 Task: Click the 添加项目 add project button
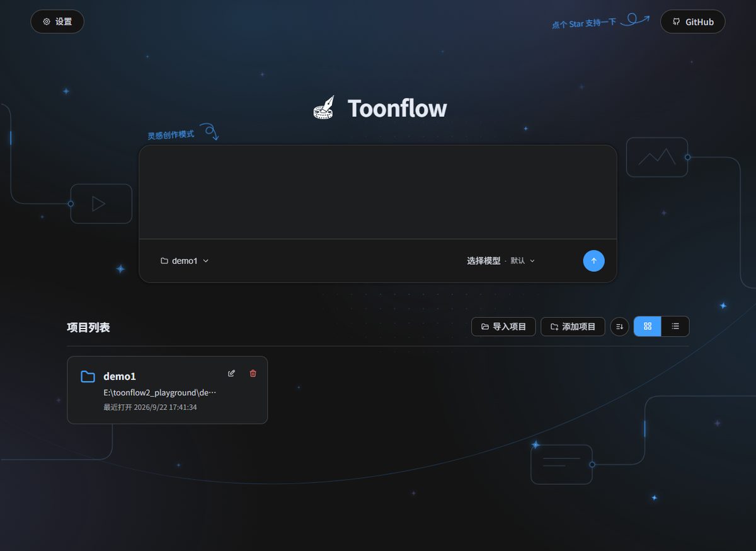click(x=573, y=327)
